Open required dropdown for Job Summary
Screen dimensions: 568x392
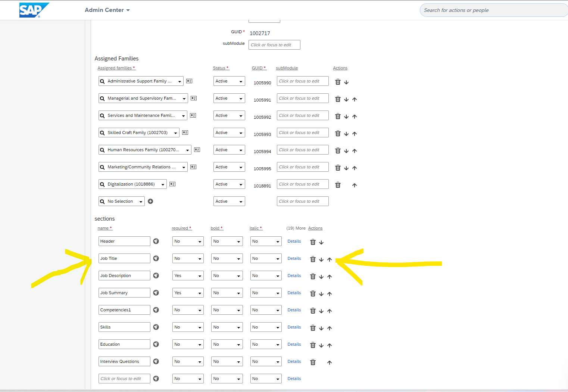188,293
